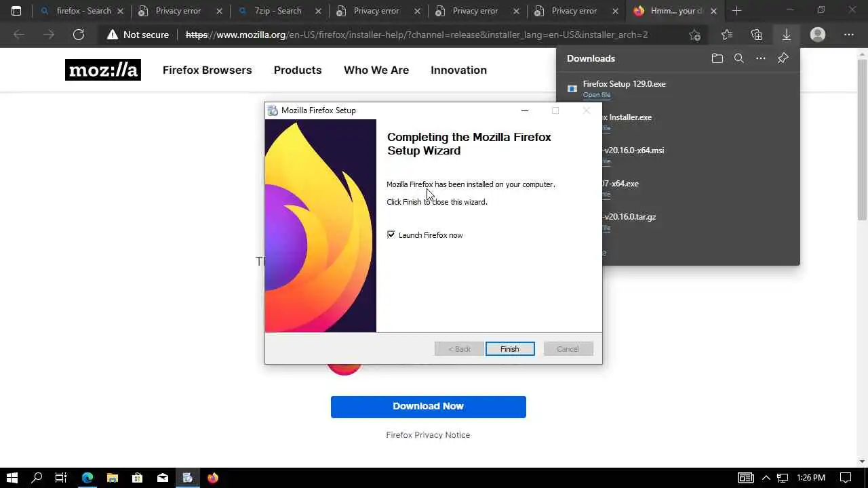Click the Mozilla logo
This screenshot has height=488, width=868.
103,70
